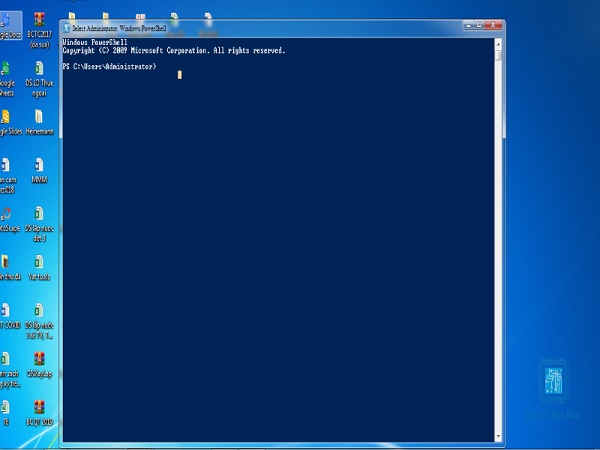600x450 pixels.
Task: Select the DS lap nuoc 3.19 spreadsheet icon
Action: [x=39, y=321]
